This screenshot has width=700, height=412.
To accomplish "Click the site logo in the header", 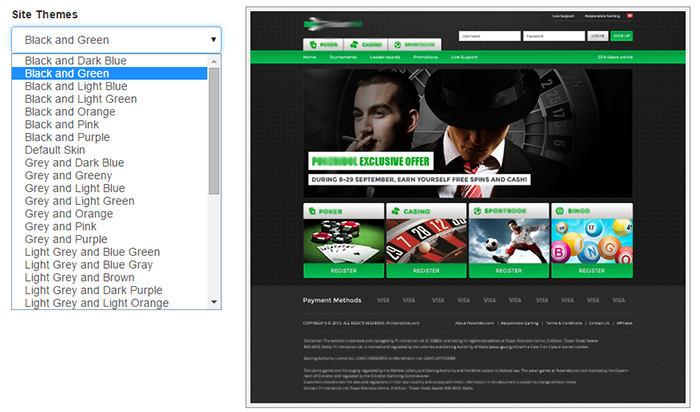I will point(335,23).
